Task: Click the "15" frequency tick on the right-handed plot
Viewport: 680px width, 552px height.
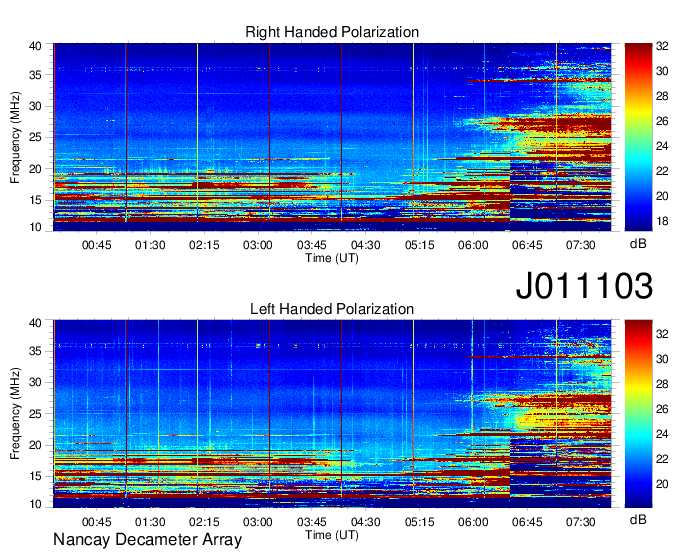Action: point(36,200)
